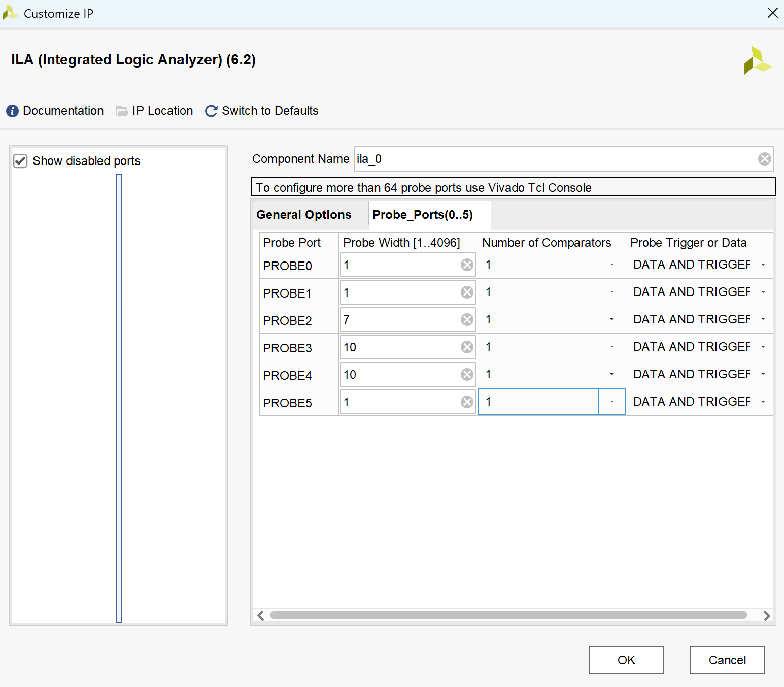Click the Probe Width [1..4096] header
This screenshot has height=687, width=784.
click(408, 242)
